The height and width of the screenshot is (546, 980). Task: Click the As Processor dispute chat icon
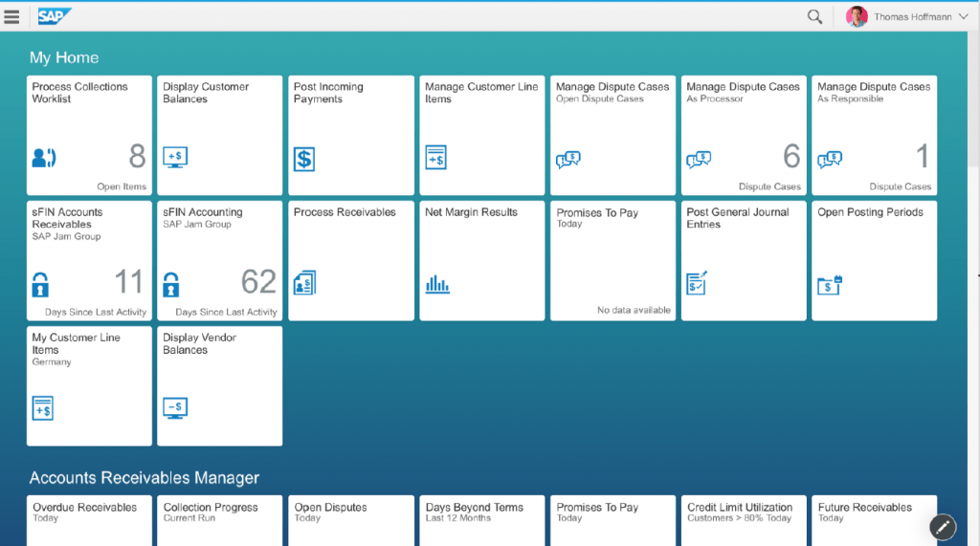(699, 160)
